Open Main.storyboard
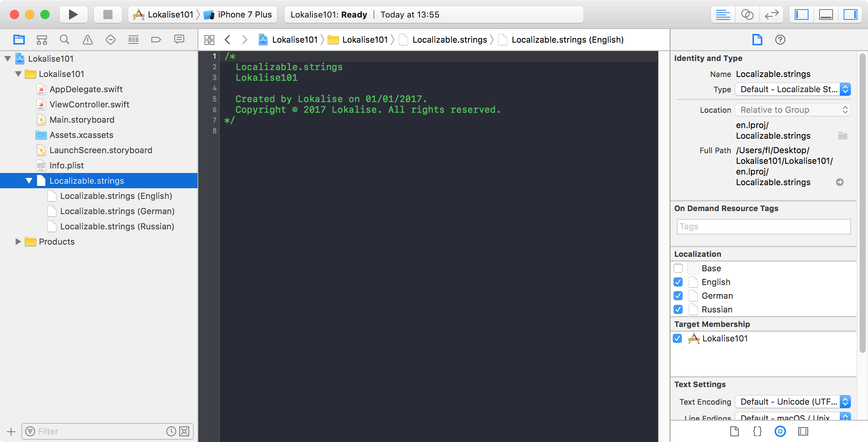The width and height of the screenshot is (868, 442). (x=82, y=120)
